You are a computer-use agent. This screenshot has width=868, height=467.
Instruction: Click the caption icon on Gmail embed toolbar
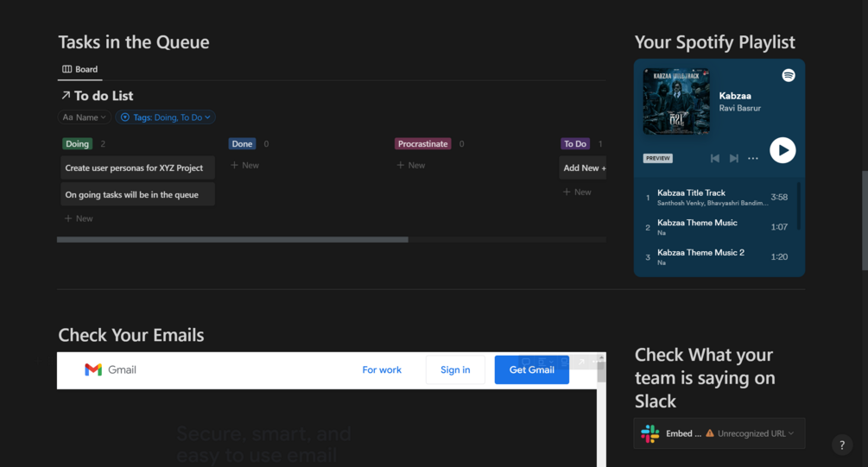tap(564, 362)
